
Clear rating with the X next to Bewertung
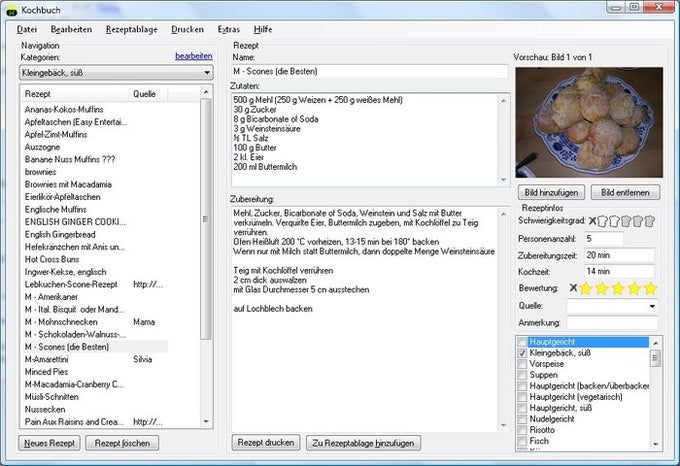pos(573,288)
